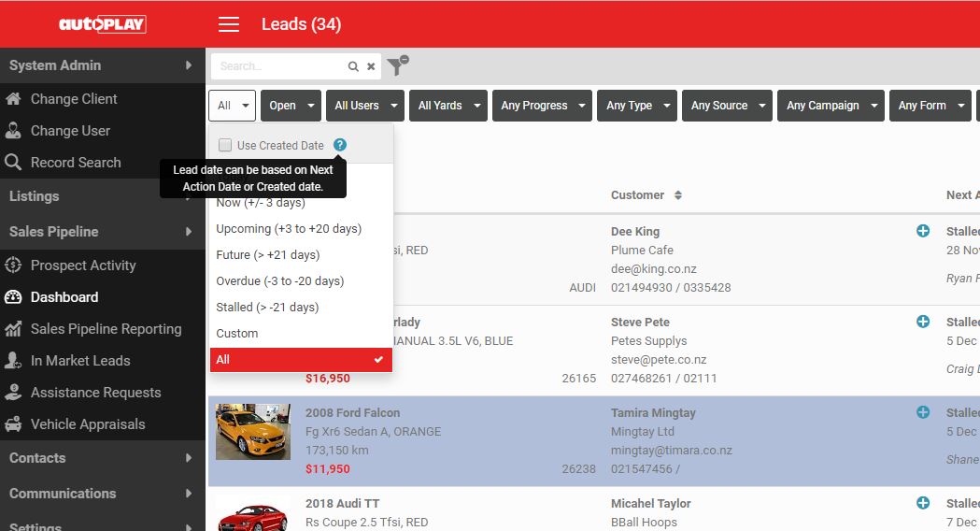Open the Any Campaign dropdown
This screenshot has width=980, height=531.
(x=831, y=106)
